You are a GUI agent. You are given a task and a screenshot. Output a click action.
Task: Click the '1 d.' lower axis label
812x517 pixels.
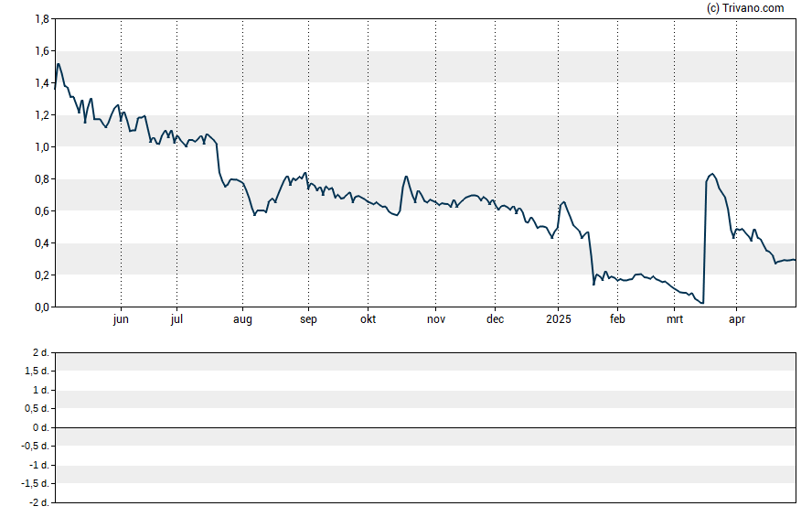pos(41,390)
